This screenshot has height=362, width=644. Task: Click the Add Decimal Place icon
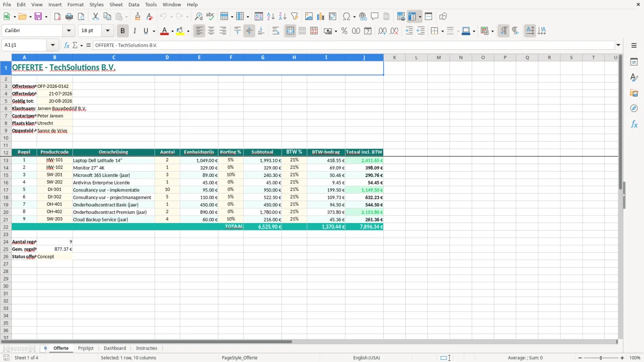click(382, 31)
